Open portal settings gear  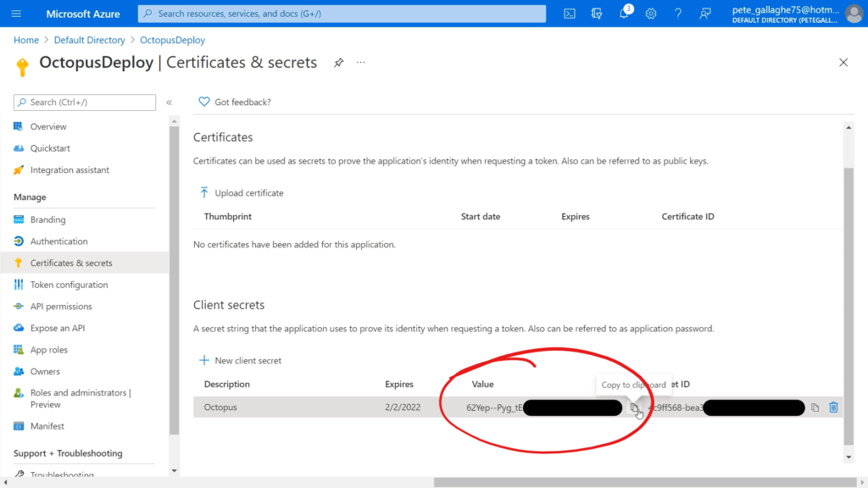coord(650,14)
